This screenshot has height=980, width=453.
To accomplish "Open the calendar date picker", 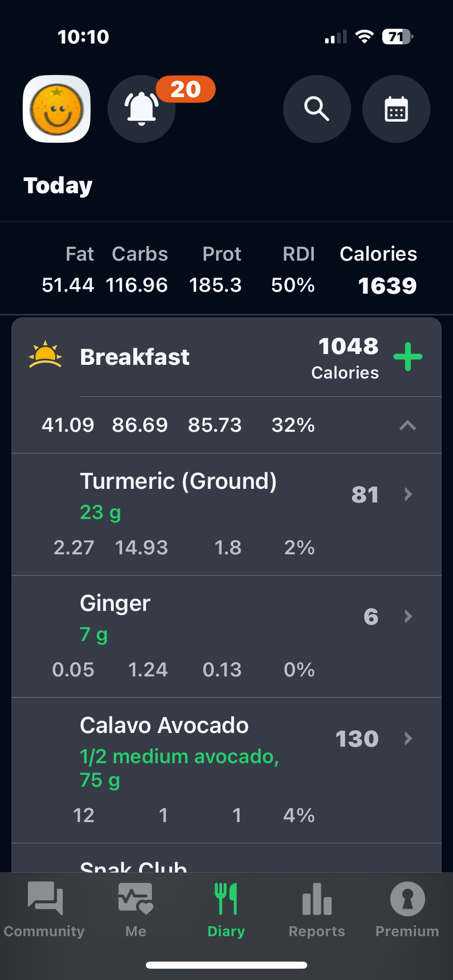I will [x=396, y=109].
